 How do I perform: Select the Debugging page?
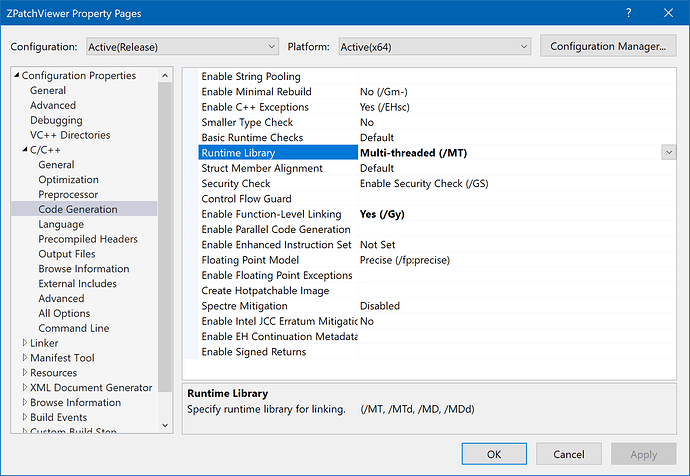56,120
